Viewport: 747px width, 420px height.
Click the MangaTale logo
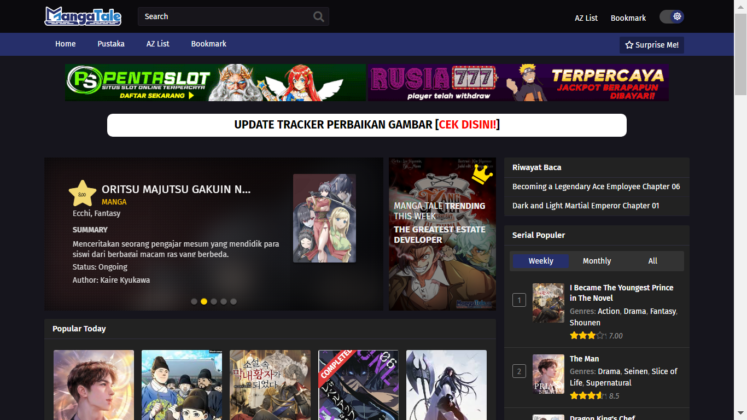point(83,17)
